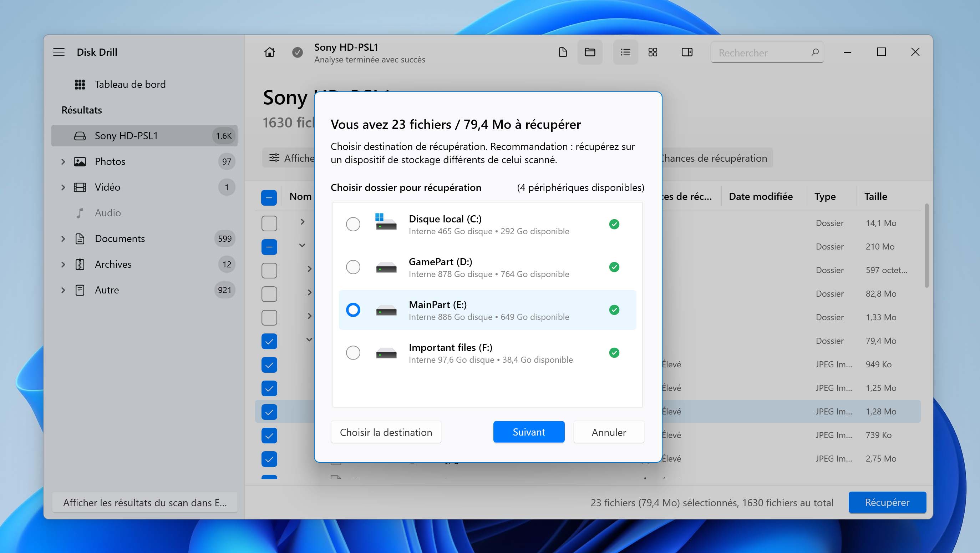This screenshot has width=980, height=553.
Task: Click the Autre category icon
Action: [x=80, y=290]
